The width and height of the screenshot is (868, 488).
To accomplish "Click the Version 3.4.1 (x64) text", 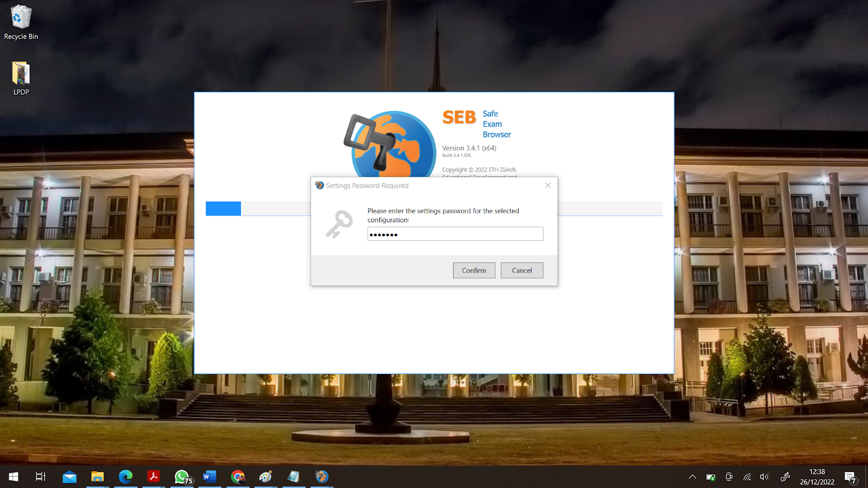I will [x=469, y=148].
